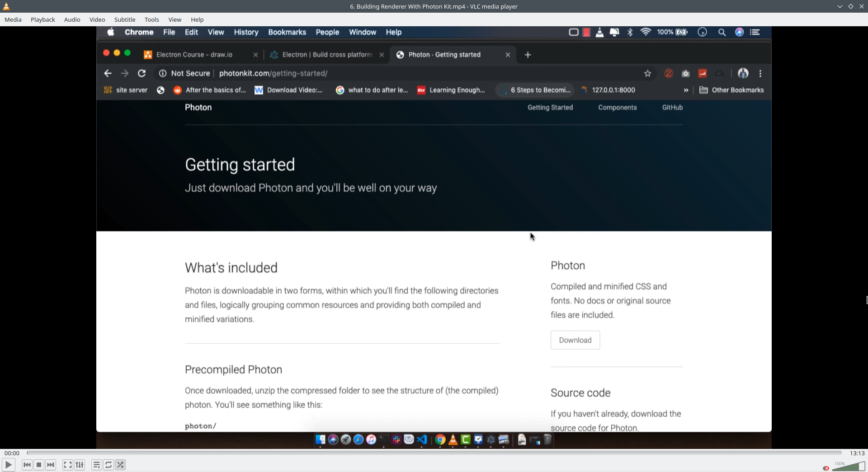This screenshot has height=472, width=868.
Task: Click the VLC cone icon in title bar
Action: [x=6, y=6]
